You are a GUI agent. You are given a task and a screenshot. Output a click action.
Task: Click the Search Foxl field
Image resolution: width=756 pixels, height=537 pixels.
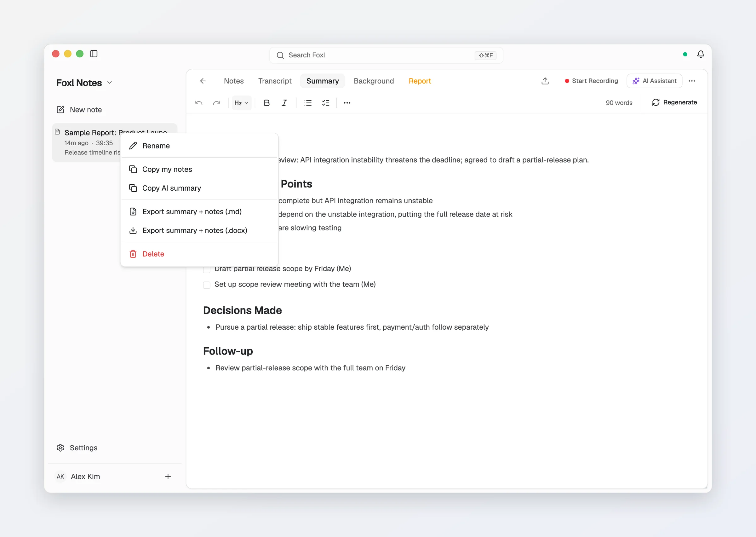pos(386,55)
